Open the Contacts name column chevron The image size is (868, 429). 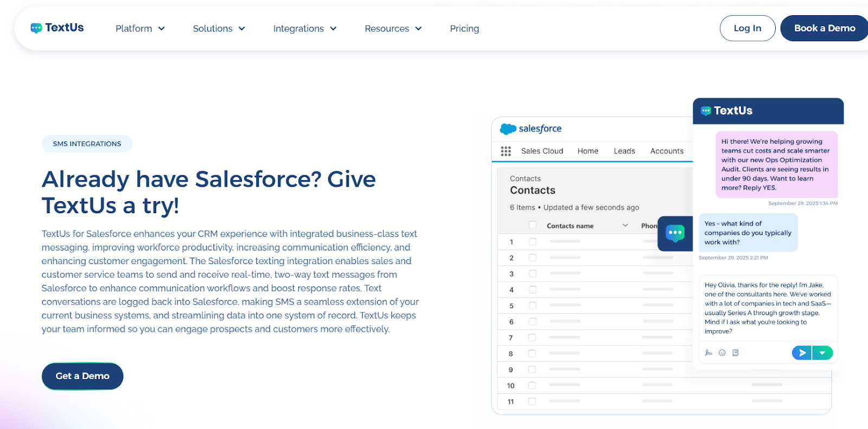(x=625, y=225)
